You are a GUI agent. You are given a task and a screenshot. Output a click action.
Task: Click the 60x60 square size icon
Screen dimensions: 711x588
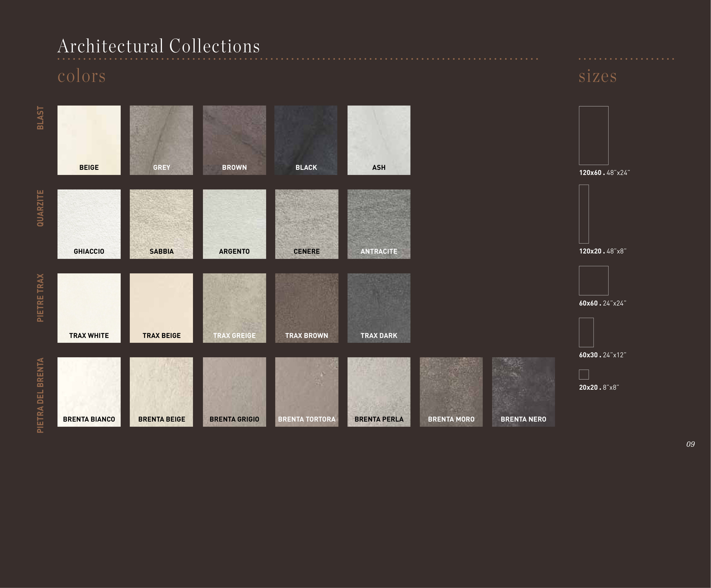(593, 280)
